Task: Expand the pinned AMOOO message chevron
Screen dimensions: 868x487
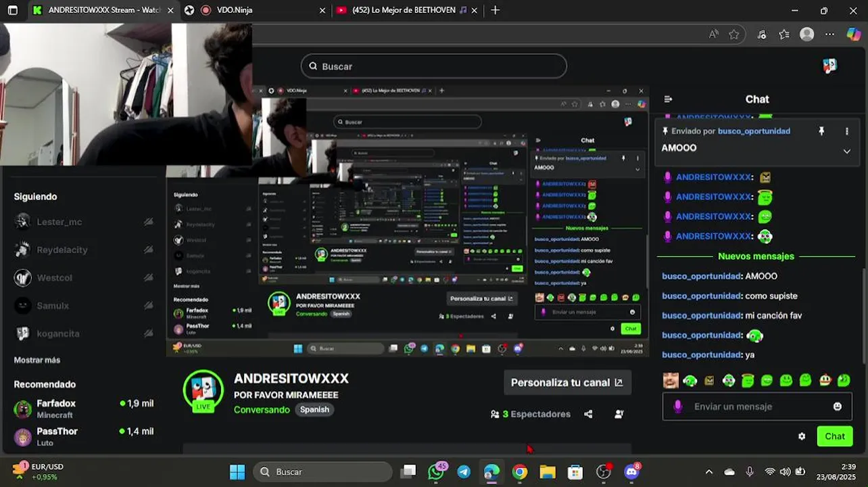Action: click(x=846, y=152)
